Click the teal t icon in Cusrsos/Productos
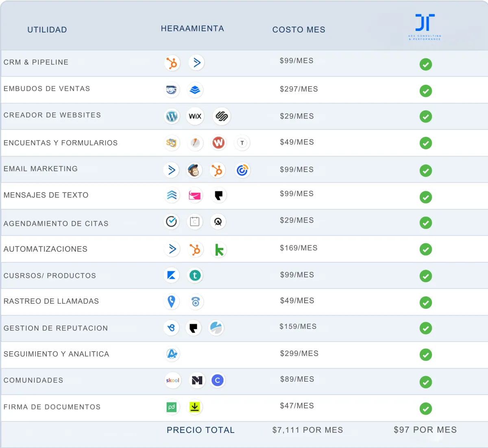Image resolution: width=488 pixels, height=448 pixels. click(195, 275)
